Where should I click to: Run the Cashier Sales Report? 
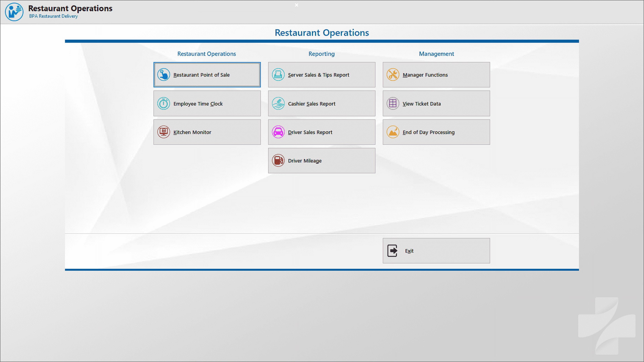321,104
